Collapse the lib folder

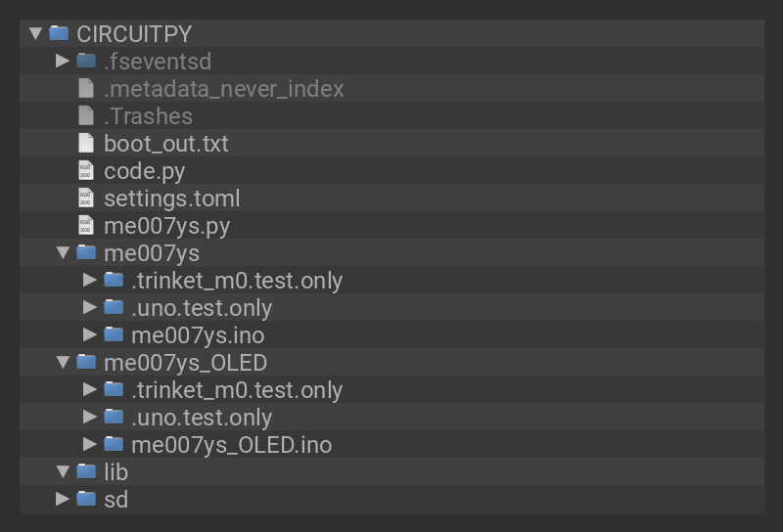(x=63, y=472)
